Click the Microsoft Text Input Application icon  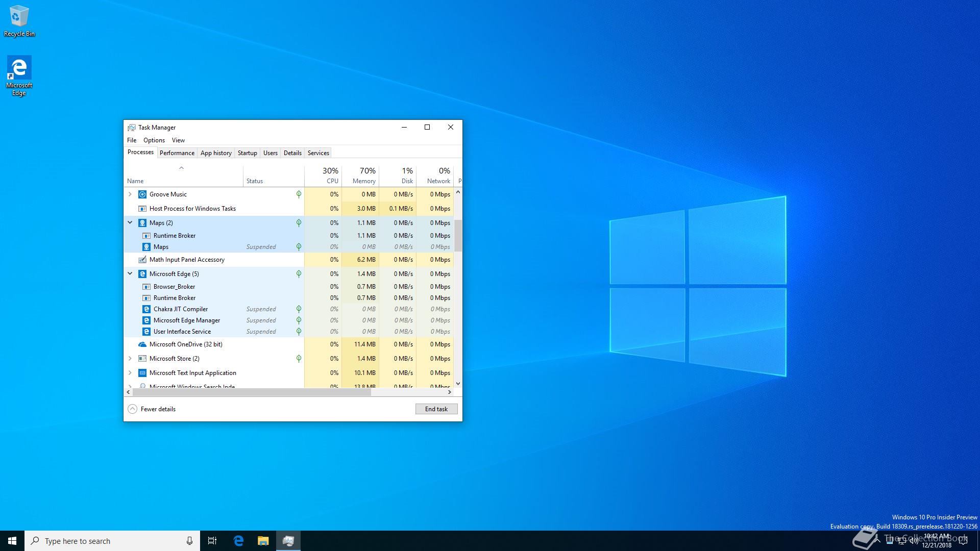pyautogui.click(x=142, y=373)
